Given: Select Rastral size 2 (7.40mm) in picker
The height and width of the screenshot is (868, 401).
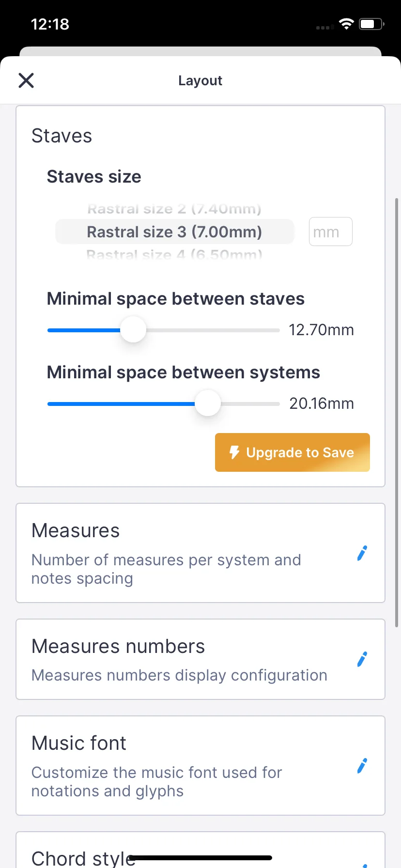Looking at the screenshot, I should [174, 210].
